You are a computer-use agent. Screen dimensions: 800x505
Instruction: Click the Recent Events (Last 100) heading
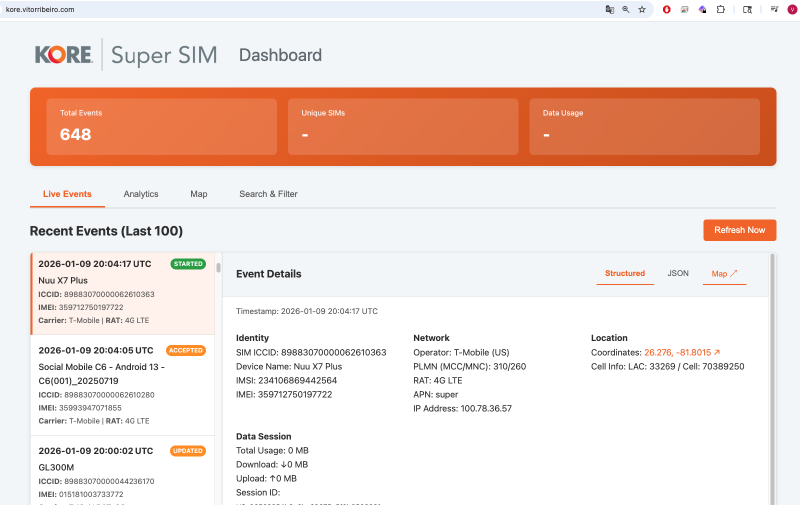click(x=106, y=231)
